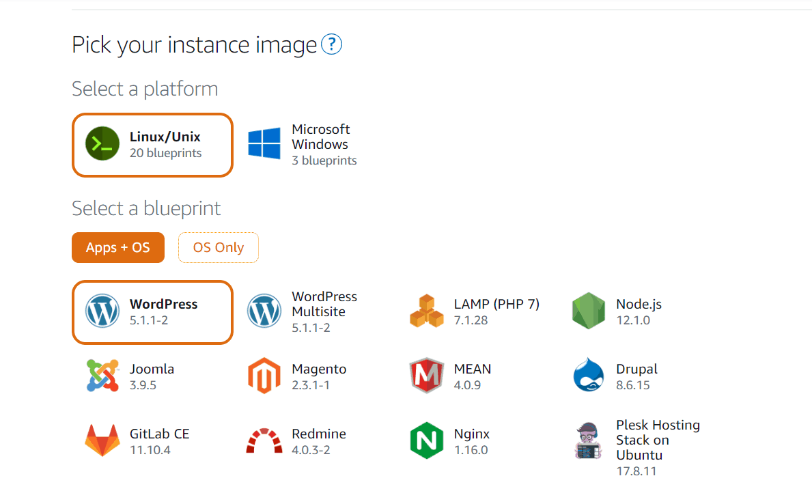Open the instance image help icon
The width and height of the screenshot is (812, 504).
pyautogui.click(x=331, y=44)
